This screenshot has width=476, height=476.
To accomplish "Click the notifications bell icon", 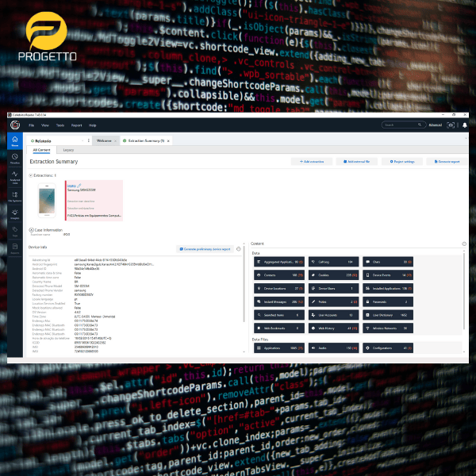I will (x=464, y=125).
